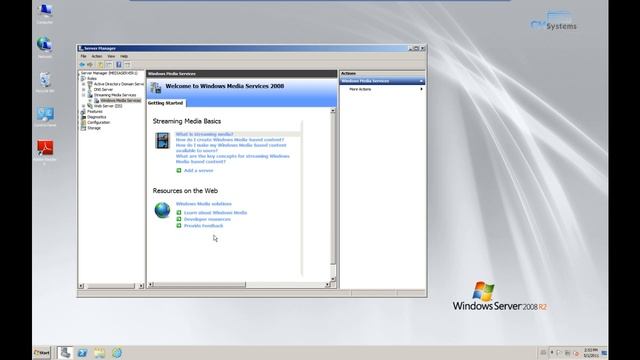Click tree pane horizontal scroll right arrow
This screenshot has height=360, width=640.
[141, 286]
